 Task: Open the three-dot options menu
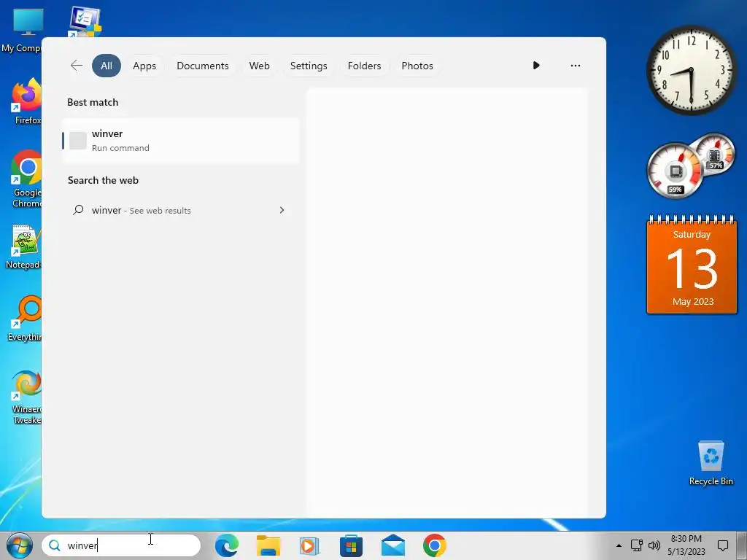[x=576, y=66]
